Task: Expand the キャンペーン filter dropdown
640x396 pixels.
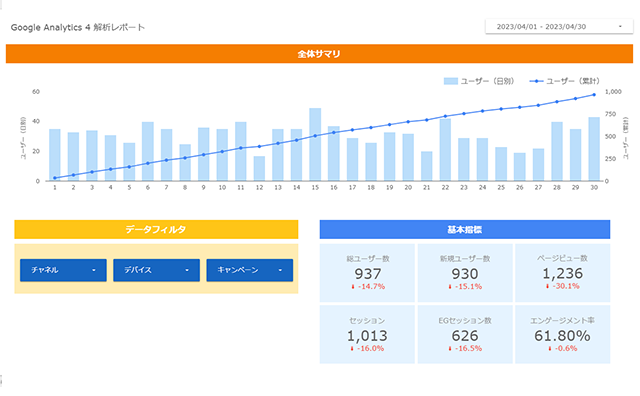Action: tap(249, 270)
